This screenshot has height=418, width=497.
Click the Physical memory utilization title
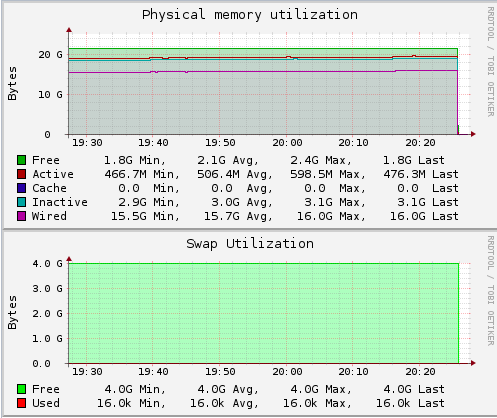[250, 15]
